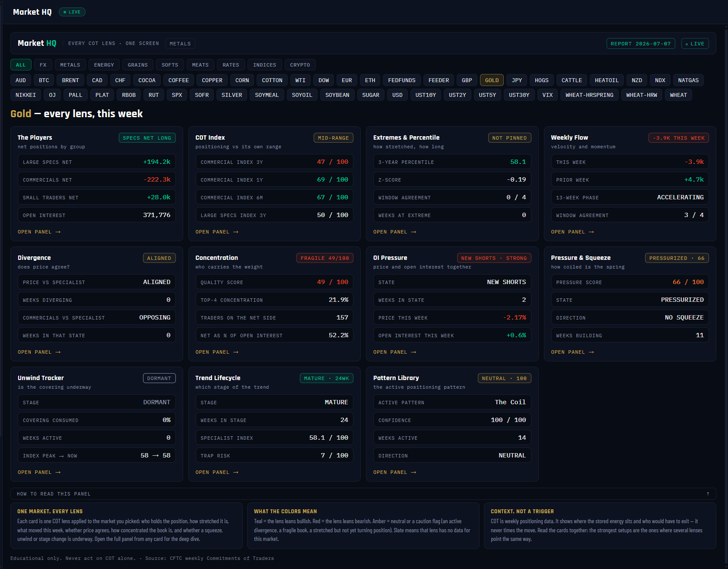Screen dimensions: 728x569
Task: Select the SOFTS category filter
Action: (170, 65)
